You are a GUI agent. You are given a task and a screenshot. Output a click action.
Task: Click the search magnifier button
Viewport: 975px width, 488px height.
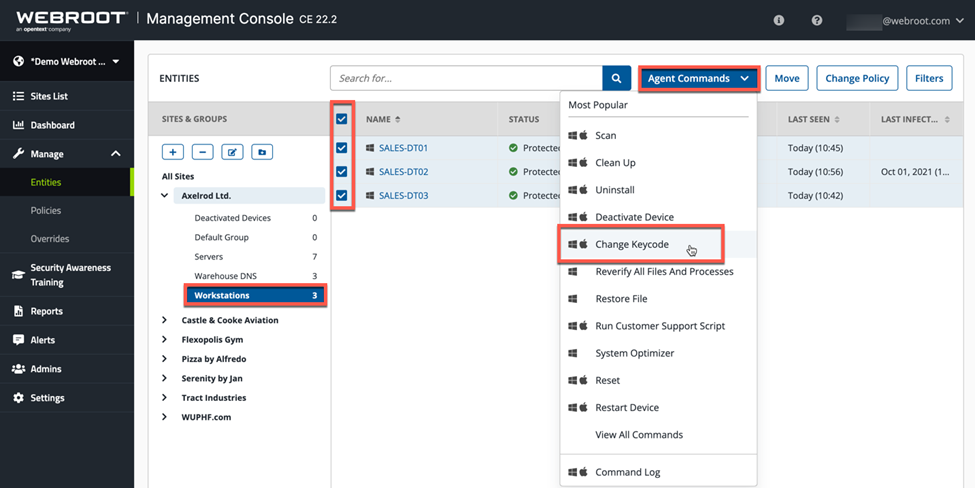tap(616, 78)
